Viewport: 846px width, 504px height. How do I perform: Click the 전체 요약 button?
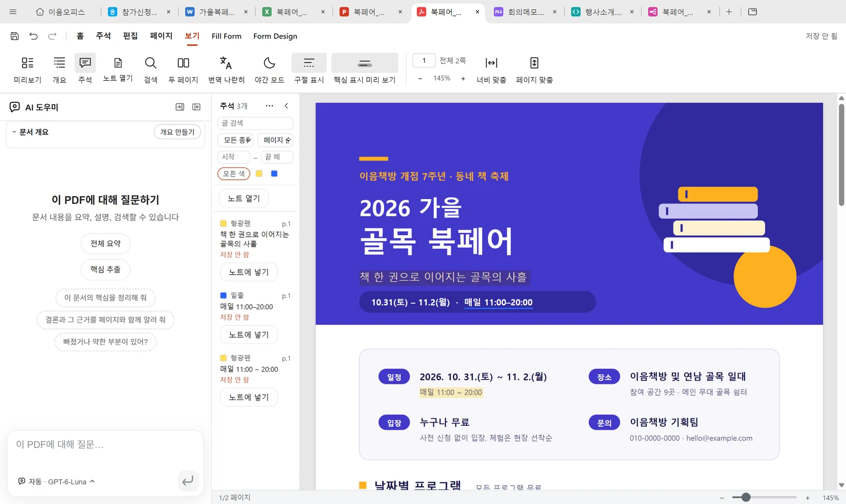click(x=105, y=244)
